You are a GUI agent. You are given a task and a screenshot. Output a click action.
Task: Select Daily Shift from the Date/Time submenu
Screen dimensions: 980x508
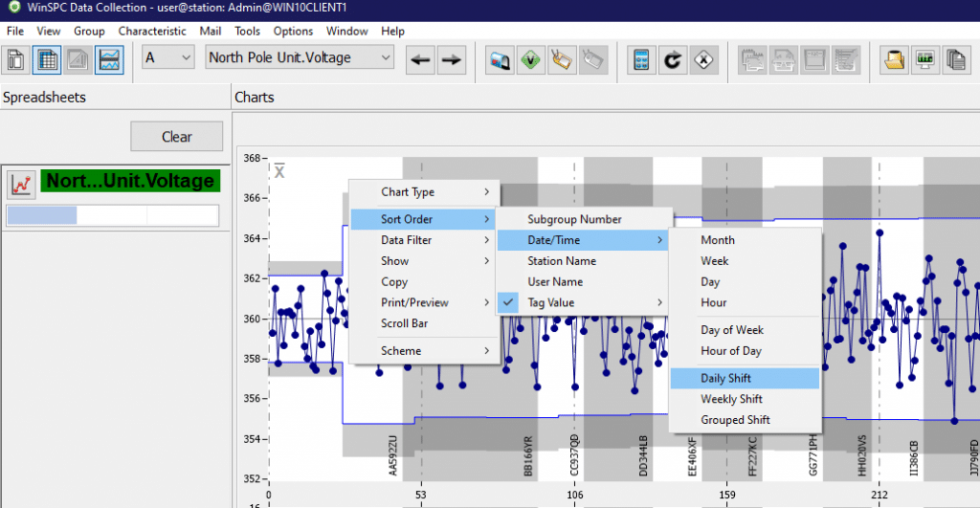click(725, 378)
